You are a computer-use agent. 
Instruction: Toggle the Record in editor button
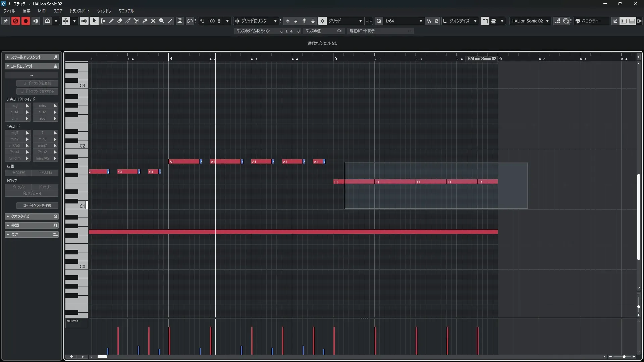pyautogui.click(x=25, y=21)
